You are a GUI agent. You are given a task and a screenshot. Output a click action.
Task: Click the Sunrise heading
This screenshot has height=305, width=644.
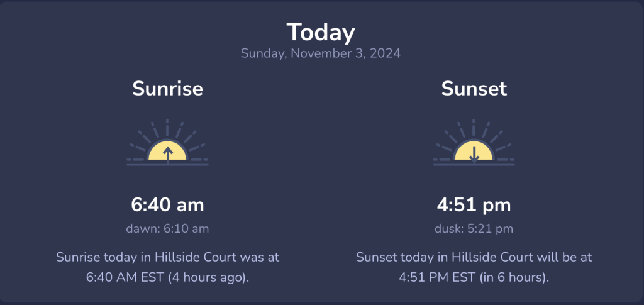click(x=167, y=89)
